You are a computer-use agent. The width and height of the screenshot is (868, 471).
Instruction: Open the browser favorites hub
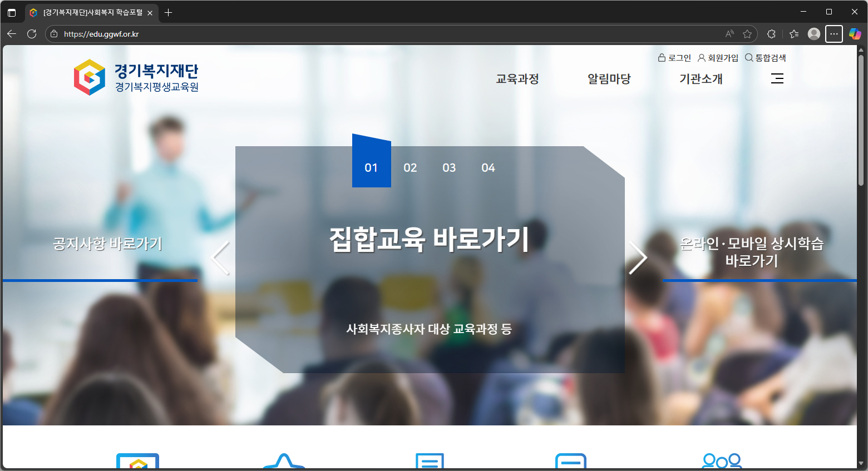click(x=793, y=34)
